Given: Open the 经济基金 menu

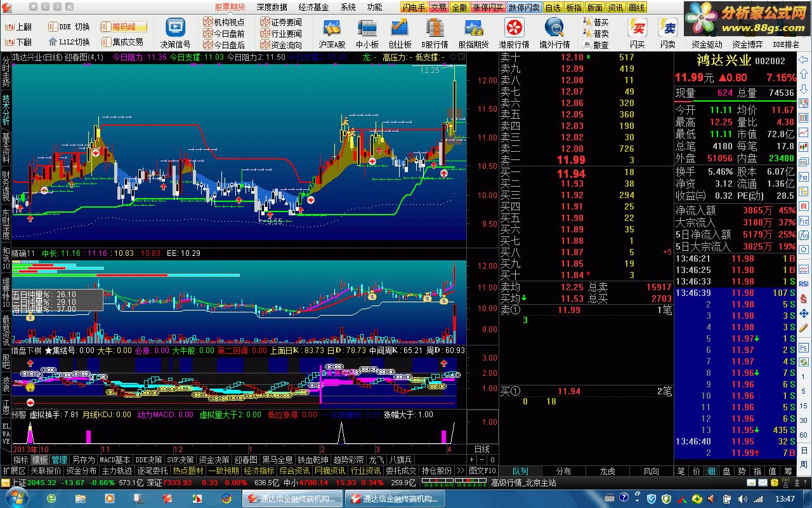Looking at the screenshot, I should click(x=313, y=8).
